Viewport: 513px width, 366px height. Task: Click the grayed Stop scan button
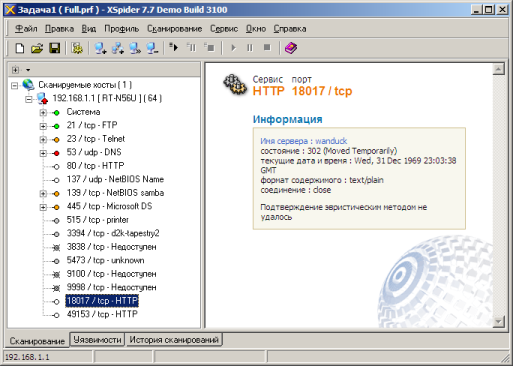click(267, 48)
